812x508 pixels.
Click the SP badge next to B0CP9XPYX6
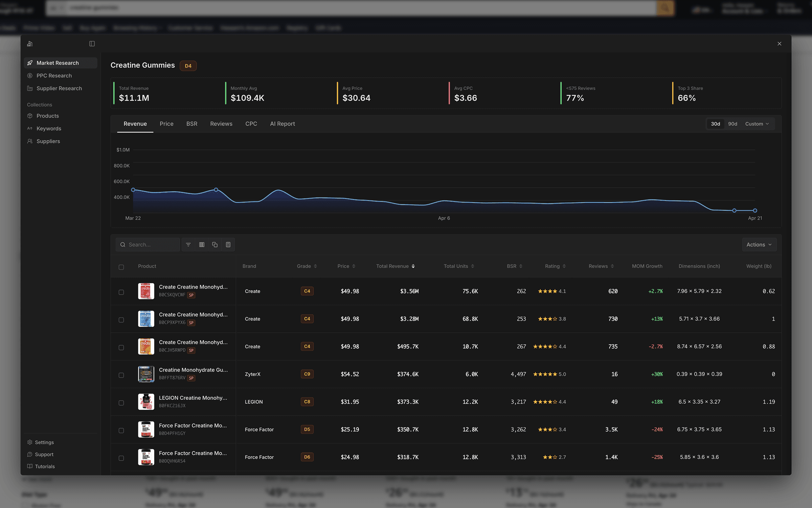click(x=191, y=323)
